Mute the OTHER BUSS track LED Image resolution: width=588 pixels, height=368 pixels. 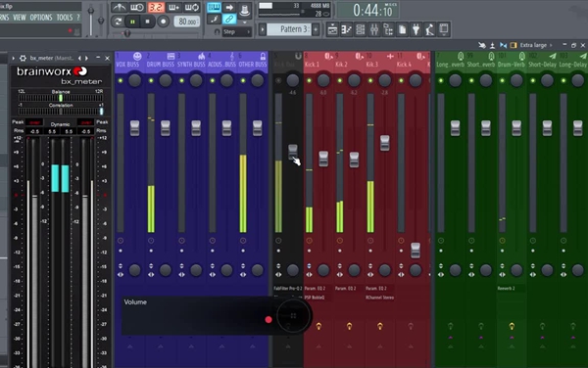pyautogui.click(x=243, y=80)
